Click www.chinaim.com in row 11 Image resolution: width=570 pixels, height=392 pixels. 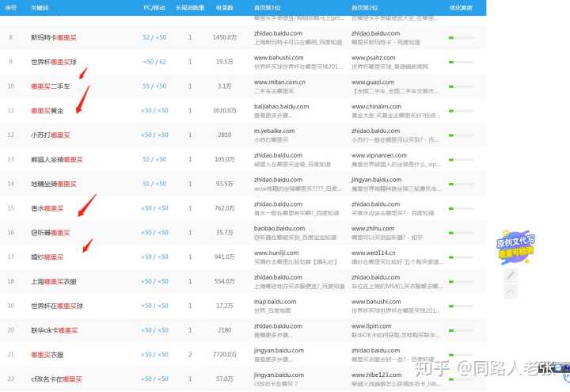(x=377, y=107)
